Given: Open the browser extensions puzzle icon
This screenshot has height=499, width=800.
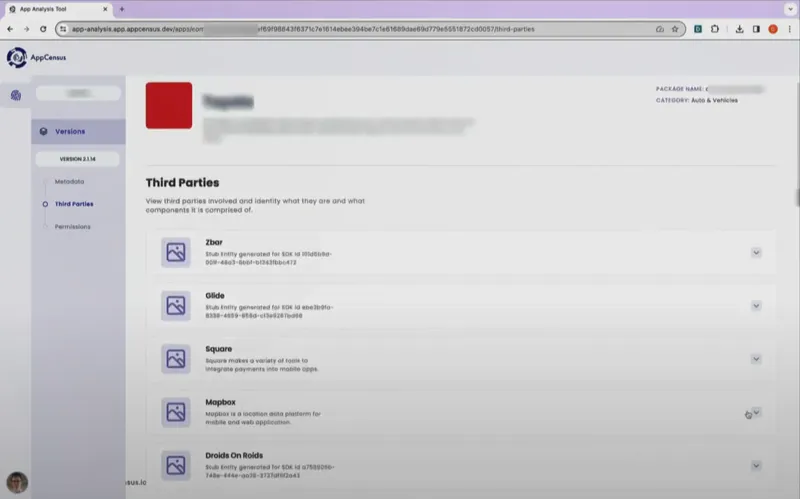Looking at the screenshot, I should tap(715, 29).
